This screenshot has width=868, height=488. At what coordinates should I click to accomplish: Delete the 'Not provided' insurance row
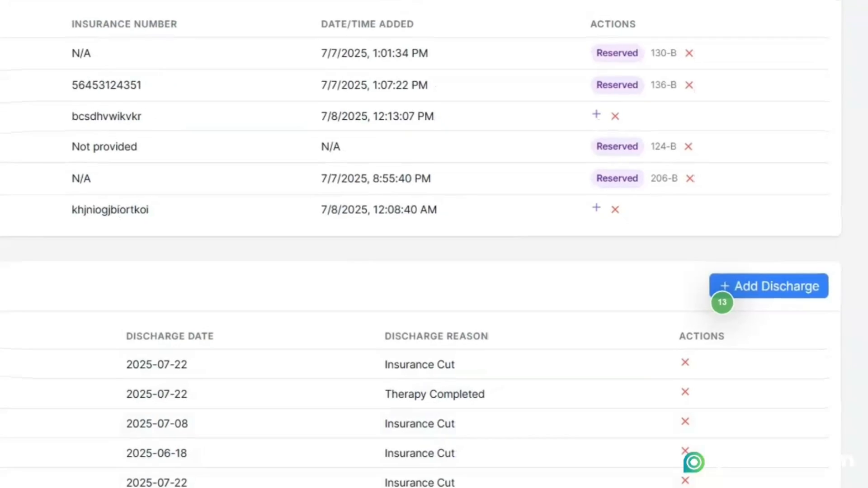click(x=689, y=146)
